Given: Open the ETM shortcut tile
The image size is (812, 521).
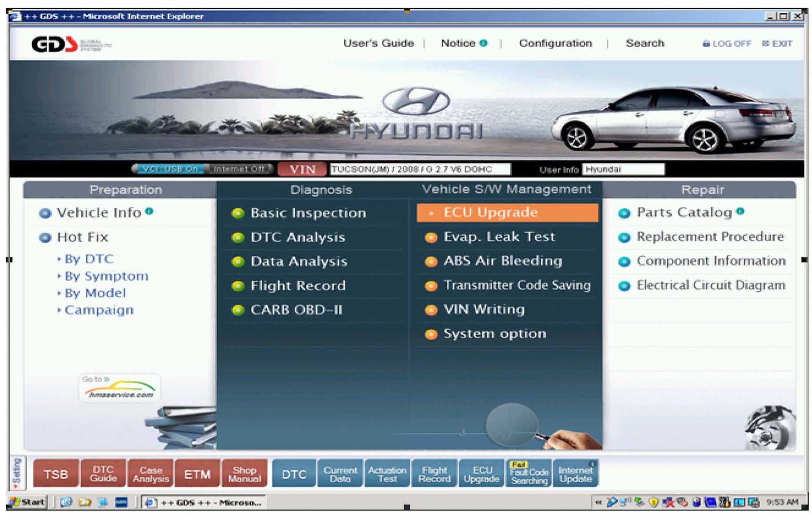Looking at the screenshot, I should click(197, 474).
